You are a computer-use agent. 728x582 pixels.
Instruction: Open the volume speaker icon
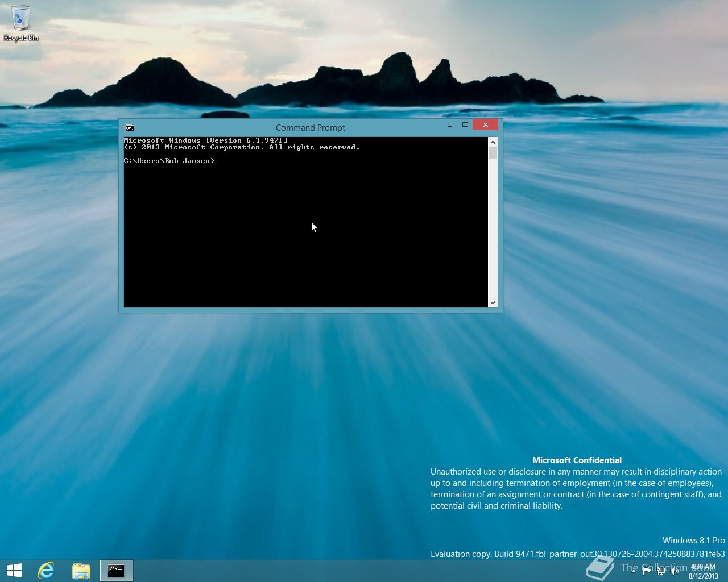coord(675,571)
